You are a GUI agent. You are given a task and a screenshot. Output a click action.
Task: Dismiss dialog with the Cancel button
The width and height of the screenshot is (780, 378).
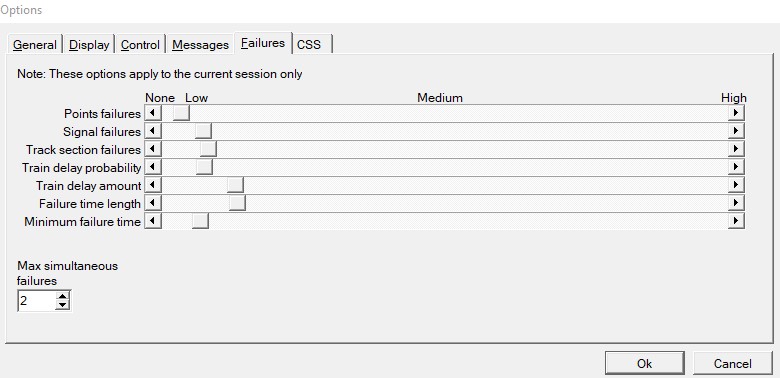[732, 364]
